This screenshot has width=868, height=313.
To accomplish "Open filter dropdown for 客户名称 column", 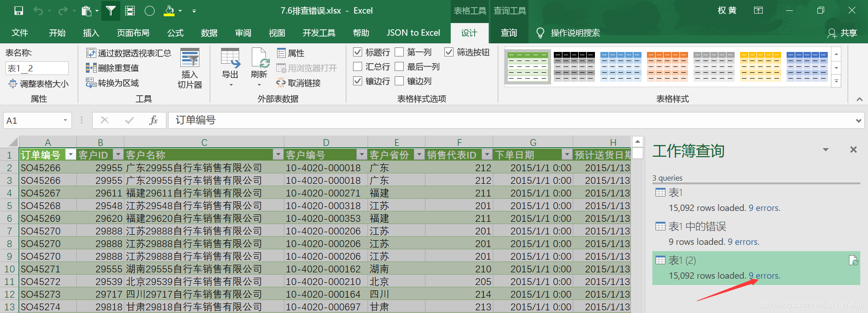I will point(278,155).
